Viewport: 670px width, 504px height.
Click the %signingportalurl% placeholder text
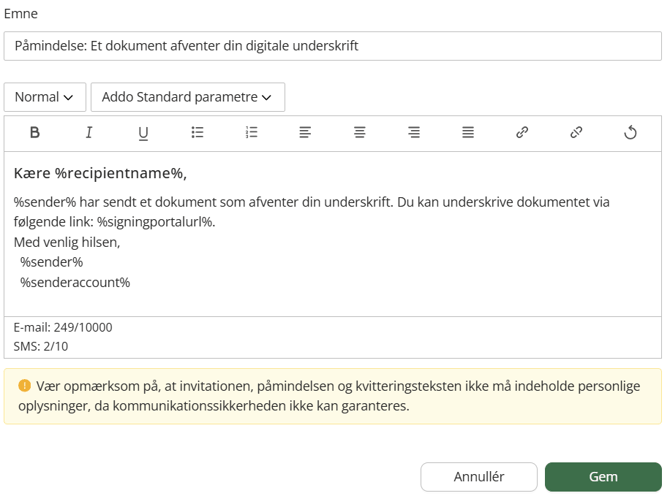click(156, 222)
